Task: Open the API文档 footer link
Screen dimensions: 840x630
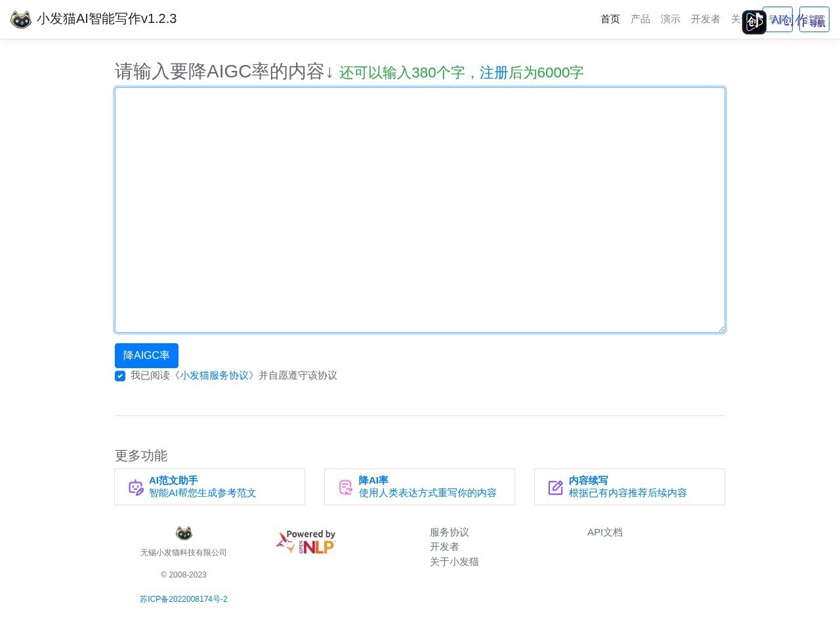Action: coord(605,532)
